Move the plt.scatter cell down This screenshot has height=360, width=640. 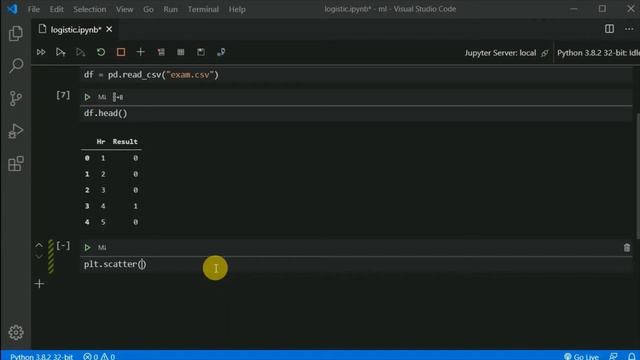pos(39,256)
